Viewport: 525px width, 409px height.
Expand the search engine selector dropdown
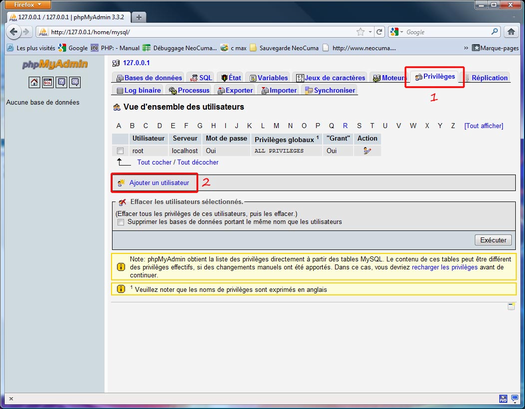[x=396, y=32]
